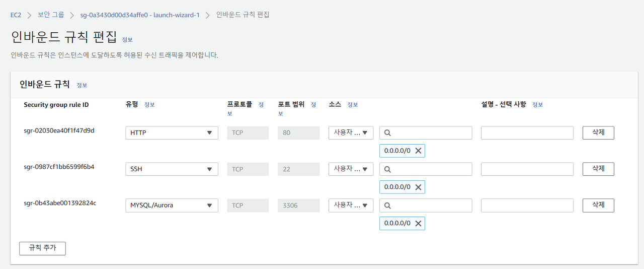
Task: Open the MYSQL/Aurora type dropdown
Action: (172, 206)
